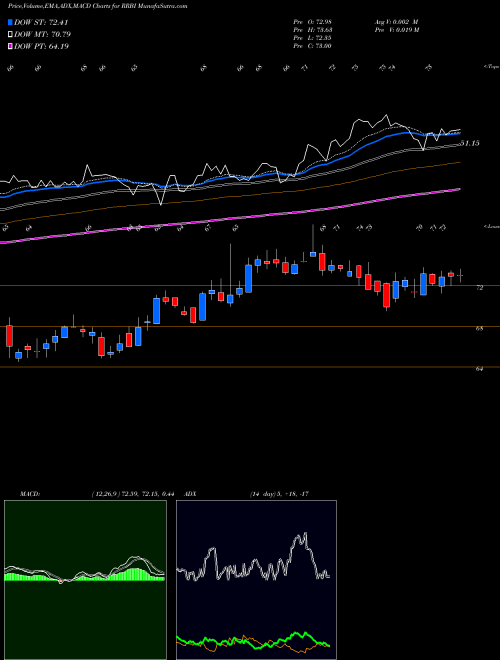Image resolution: width=500 pixels, height=660 pixels.
Task: Click the magenta DOW PT legend swatch
Action: tap(10, 46)
